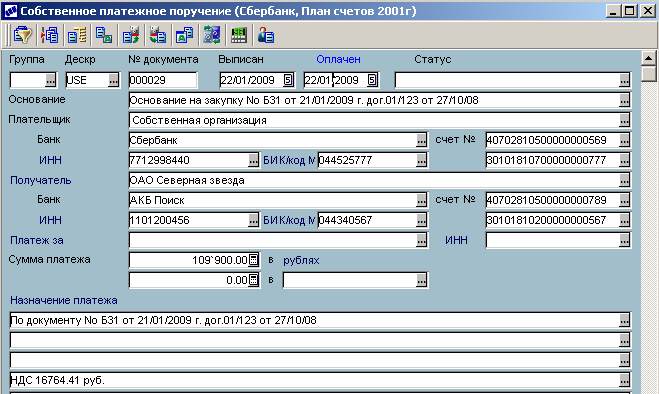The image size is (659, 394).
Task: Open ellipsis for the 'НДС 16764.41 руб.' line
Action: (x=625, y=380)
